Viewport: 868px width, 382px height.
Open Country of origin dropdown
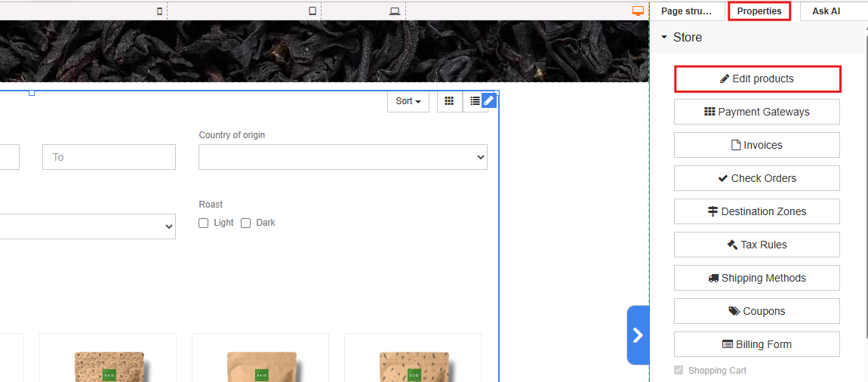click(343, 157)
